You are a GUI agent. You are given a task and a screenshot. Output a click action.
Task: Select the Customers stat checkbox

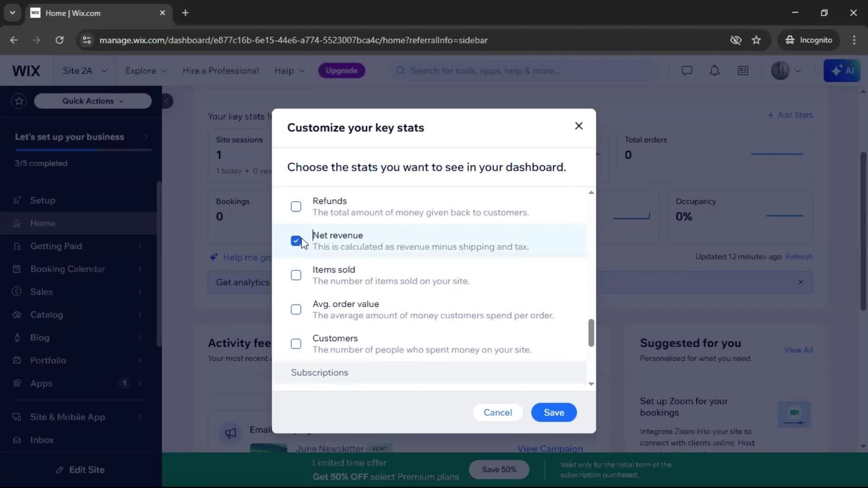(296, 344)
